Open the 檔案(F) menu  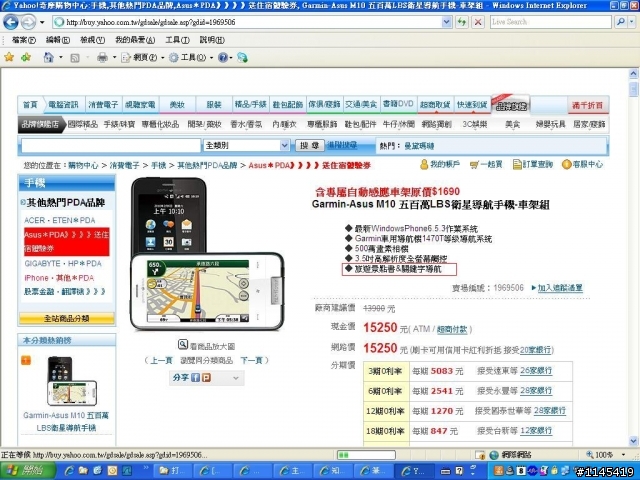click(x=24, y=40)
